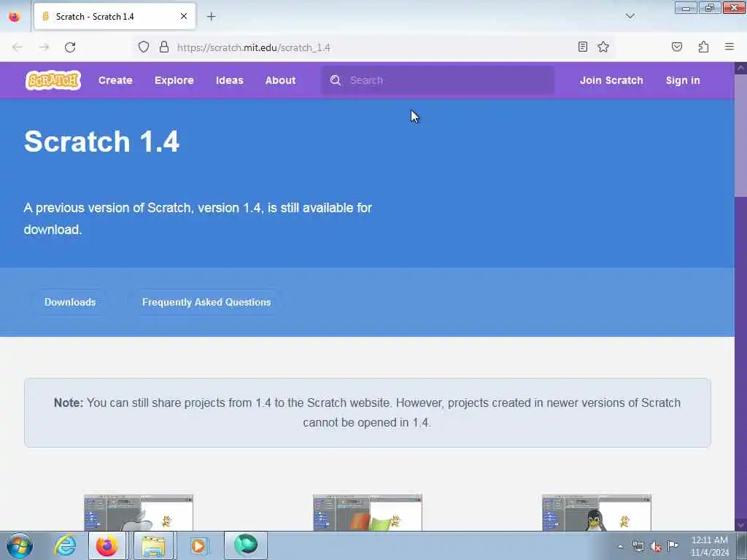Screen dimensions: 747x560
Task: Click the vertical scrollbar thumb
Action: pyautogui.click(x=740, y=135)
